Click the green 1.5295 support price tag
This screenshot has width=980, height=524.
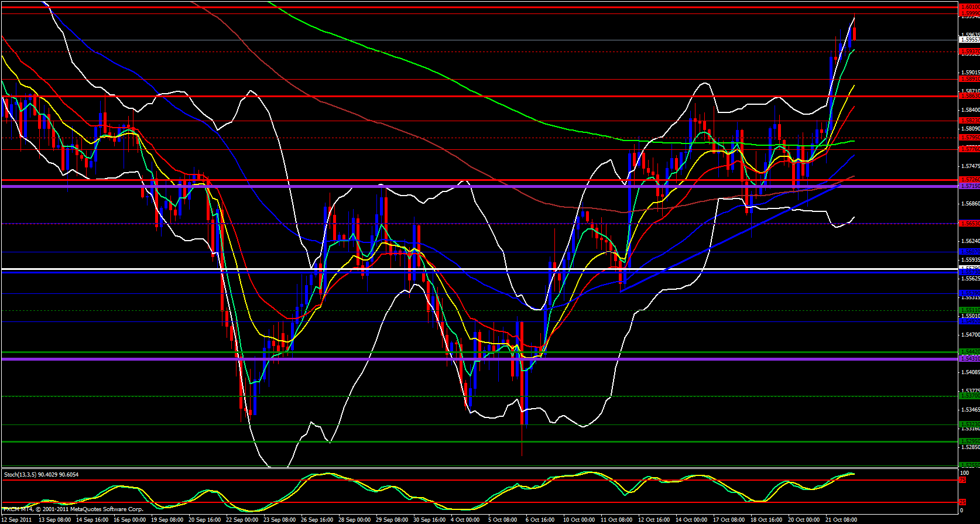click(968, 441)
